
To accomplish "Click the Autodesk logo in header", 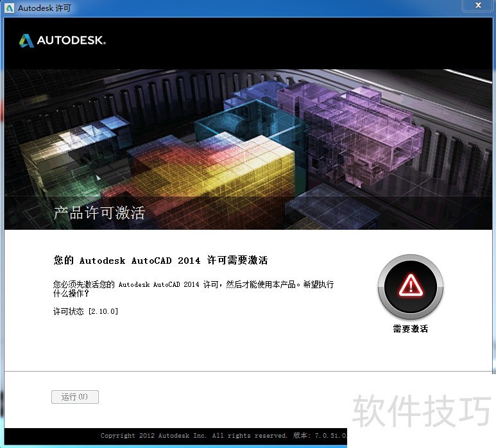I will [62, 40].
